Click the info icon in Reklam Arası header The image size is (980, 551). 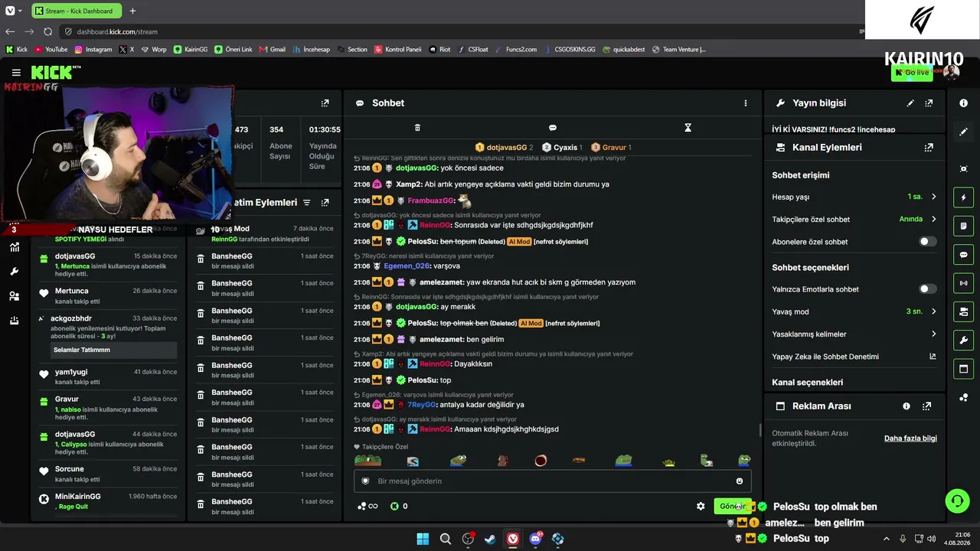click(x=906, y=406)
